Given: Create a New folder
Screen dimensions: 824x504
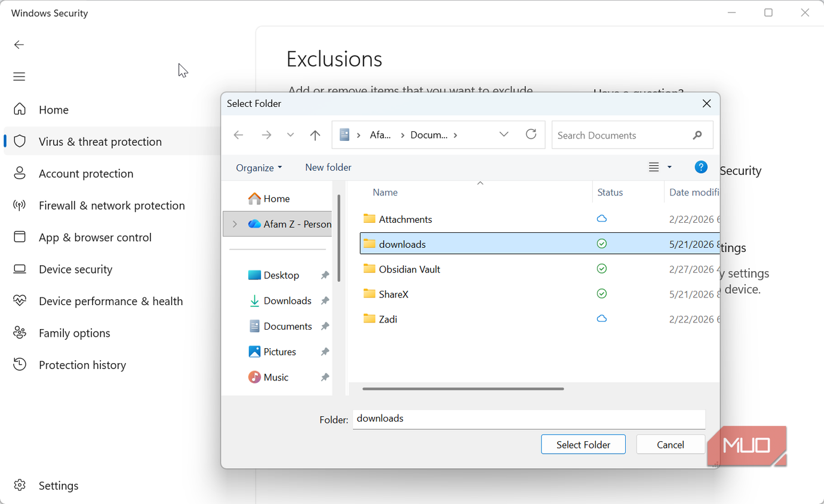Looking at the screenshot, I should [x=328, y=168].
